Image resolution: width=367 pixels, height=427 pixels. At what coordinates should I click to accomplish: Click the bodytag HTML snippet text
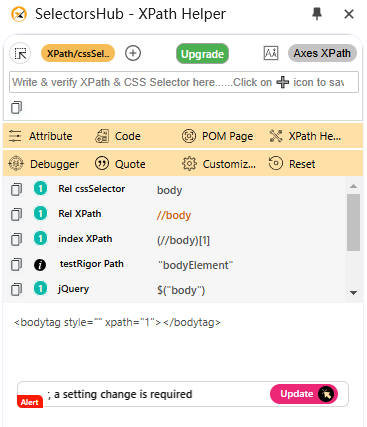coord(117,322)
